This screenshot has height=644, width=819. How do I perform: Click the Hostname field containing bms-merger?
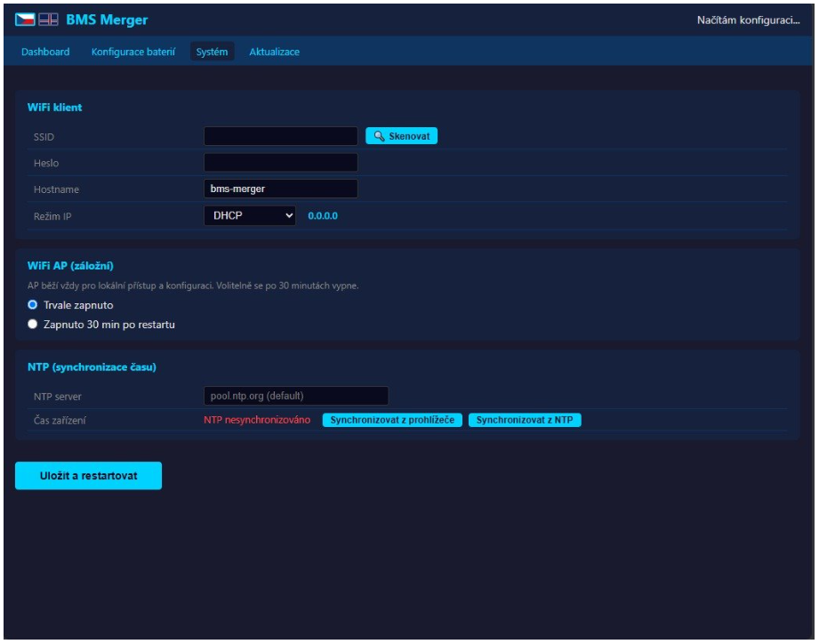tap(280, 189)
